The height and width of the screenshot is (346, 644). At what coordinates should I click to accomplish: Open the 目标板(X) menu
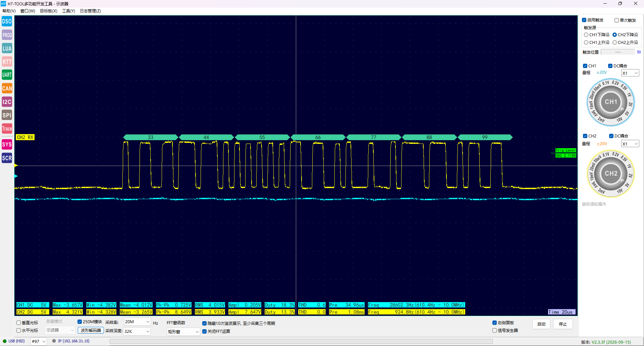point(49,11)
